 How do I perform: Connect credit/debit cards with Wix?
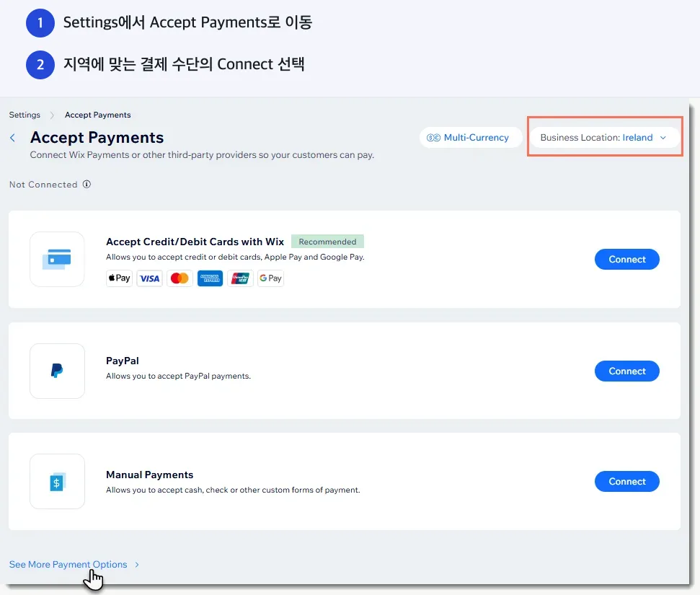(x=626, y=259)
